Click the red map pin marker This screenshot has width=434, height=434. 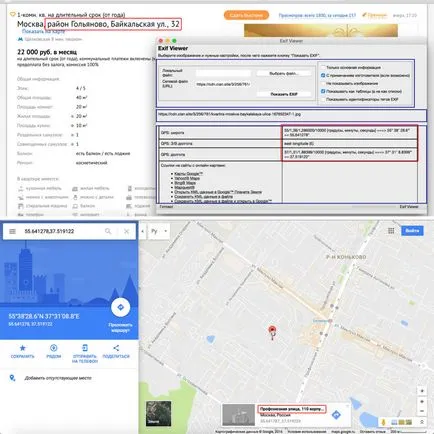[272, 331]
